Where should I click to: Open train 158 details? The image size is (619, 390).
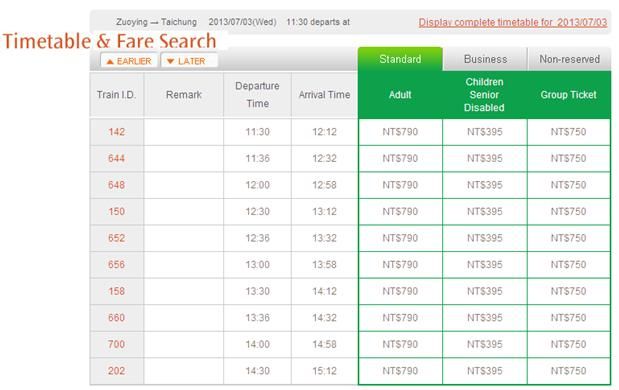click(116, 291)
